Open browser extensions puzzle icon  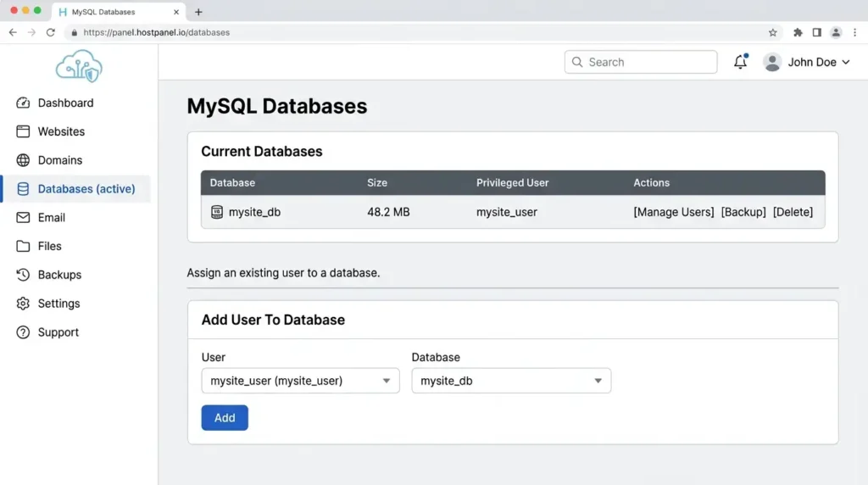tap(798, 33)
